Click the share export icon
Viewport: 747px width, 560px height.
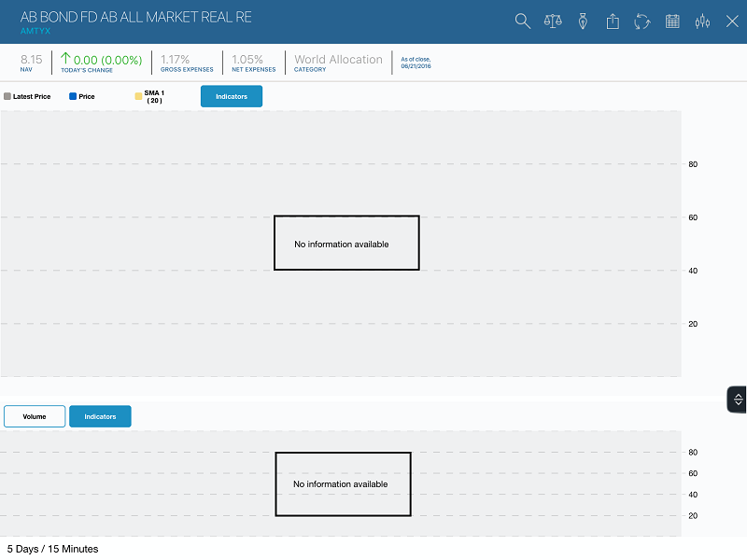(x=613, y=21)
